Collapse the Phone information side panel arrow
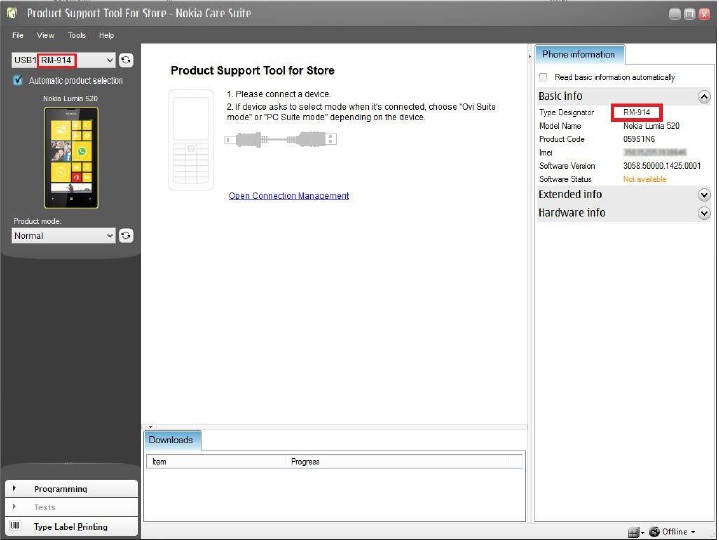Screen dimensions: 719x540 coord(530,56)
